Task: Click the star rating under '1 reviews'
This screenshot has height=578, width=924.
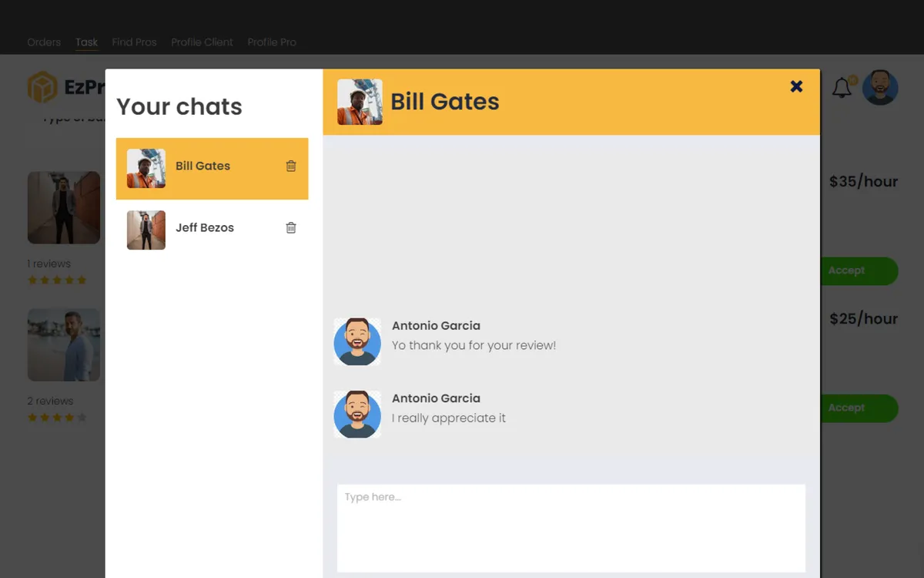Action: [x=57, y=280]
